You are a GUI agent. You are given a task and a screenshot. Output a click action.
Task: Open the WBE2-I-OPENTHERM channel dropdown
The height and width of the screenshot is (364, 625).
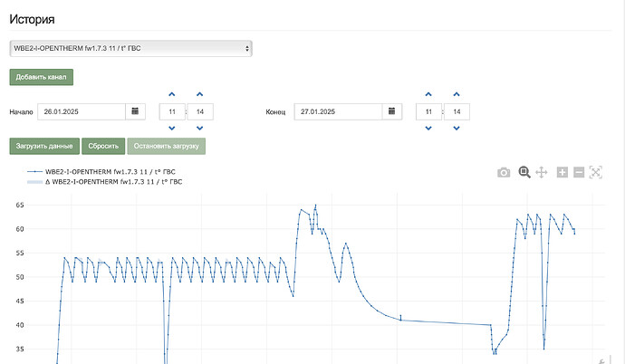130,48
